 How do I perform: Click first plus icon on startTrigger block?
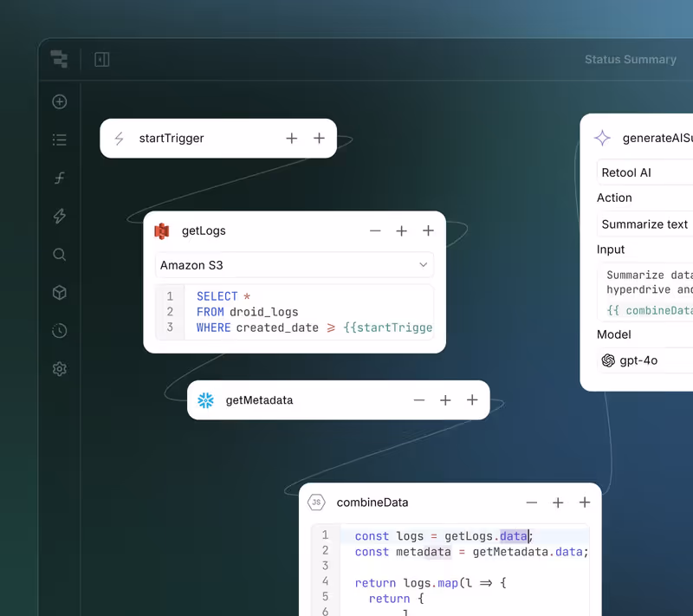[x=292, y=139]
